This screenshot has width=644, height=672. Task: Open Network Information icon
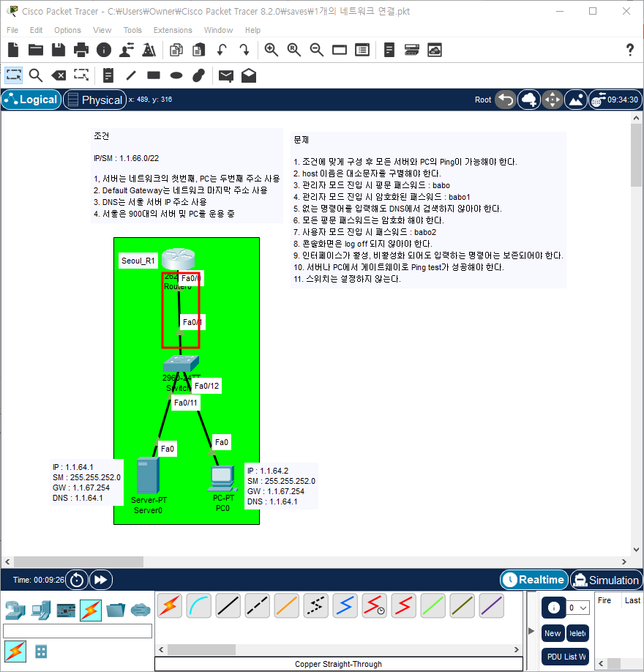(104, 50)
